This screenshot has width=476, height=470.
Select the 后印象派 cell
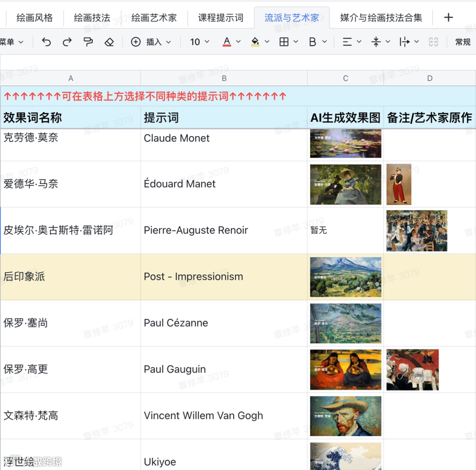click(71, 277)
